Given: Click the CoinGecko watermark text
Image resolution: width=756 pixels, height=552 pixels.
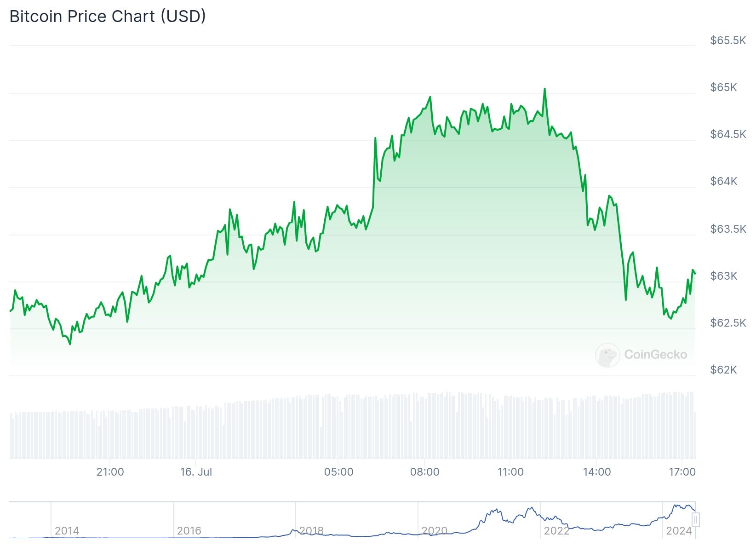Looking at the screenshot, I should [x=655, y=355].
